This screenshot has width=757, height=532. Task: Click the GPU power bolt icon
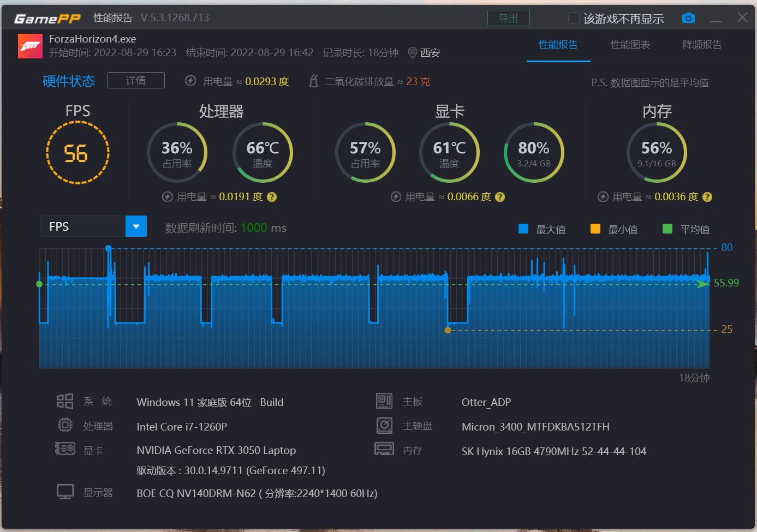pos(396,197)
